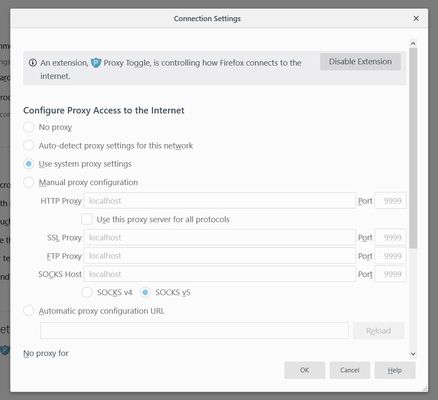This screenshot has height=400, width=438.
Task: Click the scrollbar up arrow
Action: click(413, 43)
